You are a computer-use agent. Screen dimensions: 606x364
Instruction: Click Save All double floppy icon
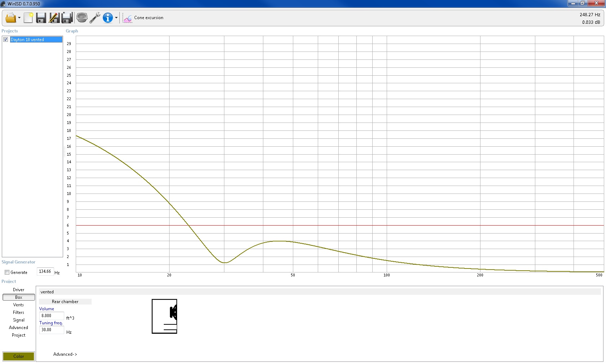pyautogui.click(x=67, y=18)
